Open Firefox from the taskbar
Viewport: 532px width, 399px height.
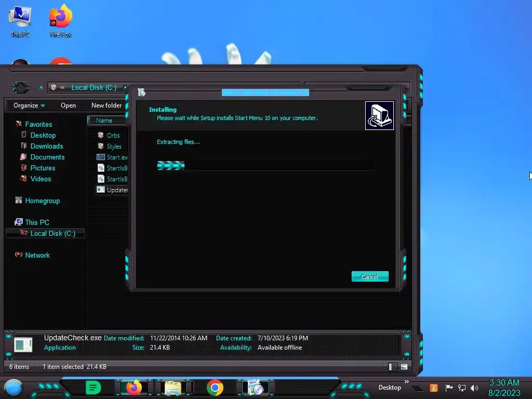click(x=134, y=388)
